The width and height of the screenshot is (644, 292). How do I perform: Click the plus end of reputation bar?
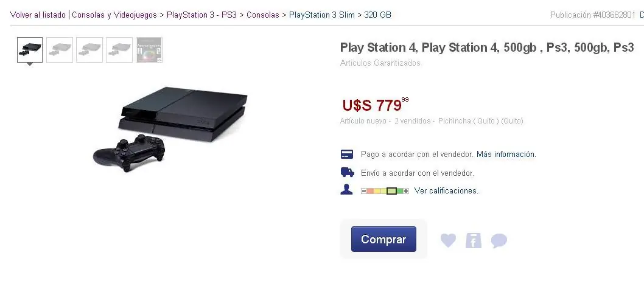[x=406, y=191]
